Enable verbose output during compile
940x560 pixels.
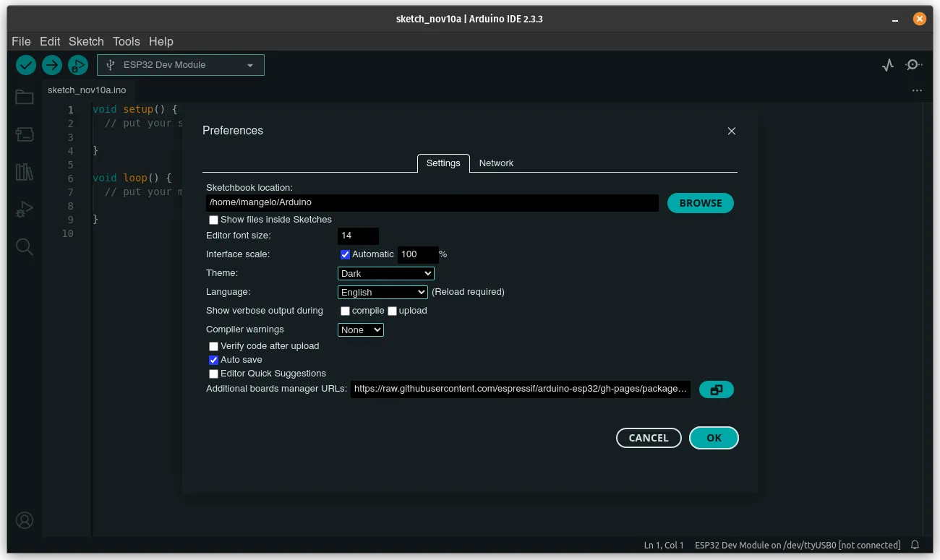(345, 311)
